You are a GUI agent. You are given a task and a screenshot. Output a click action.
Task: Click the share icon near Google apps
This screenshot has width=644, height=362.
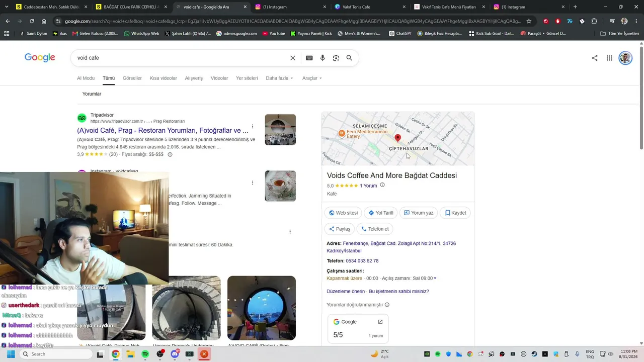(595, 58)
